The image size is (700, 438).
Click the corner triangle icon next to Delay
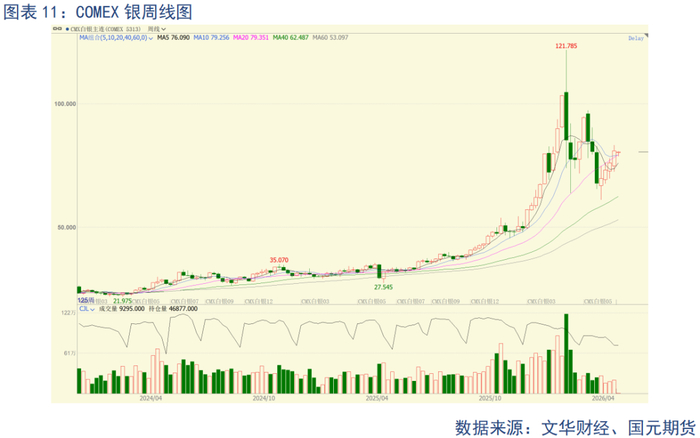(646, 36)
